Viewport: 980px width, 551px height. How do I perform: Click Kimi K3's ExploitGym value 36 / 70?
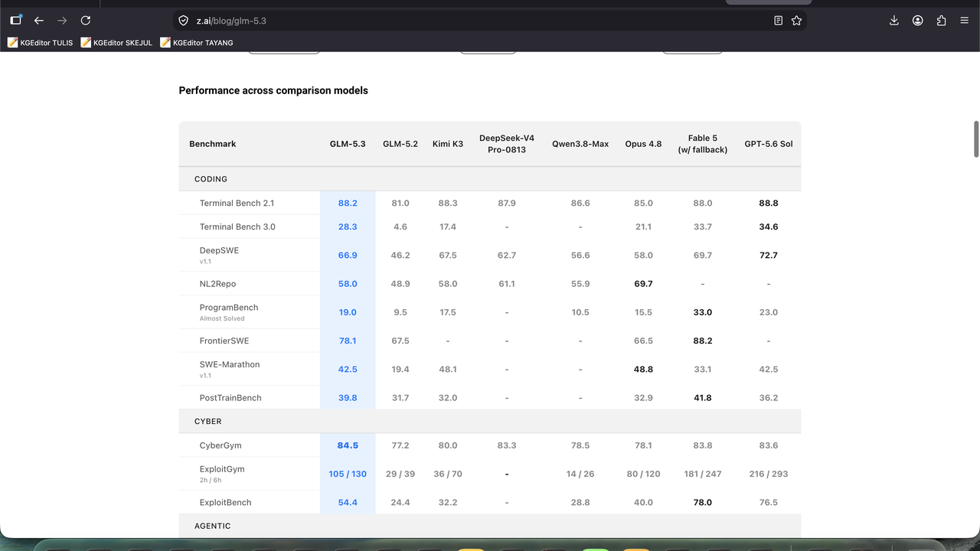tap(448, 474)
